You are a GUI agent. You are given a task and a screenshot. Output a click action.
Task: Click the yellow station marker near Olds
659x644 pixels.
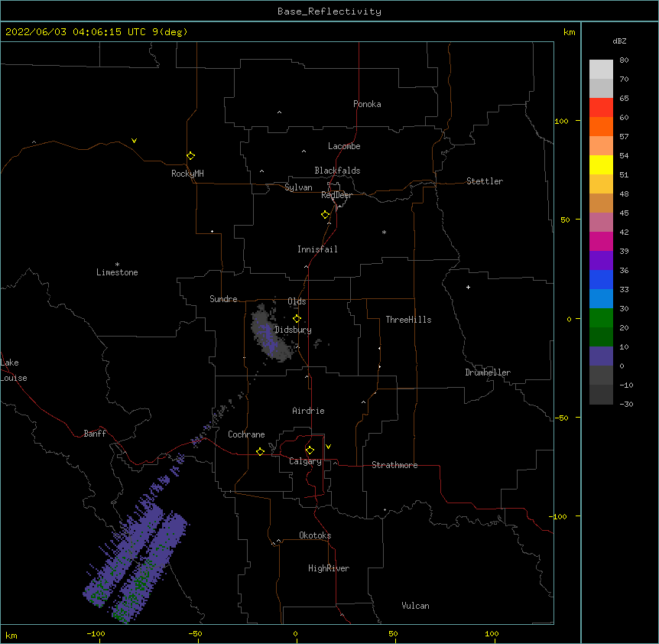(x=297, y=319)
